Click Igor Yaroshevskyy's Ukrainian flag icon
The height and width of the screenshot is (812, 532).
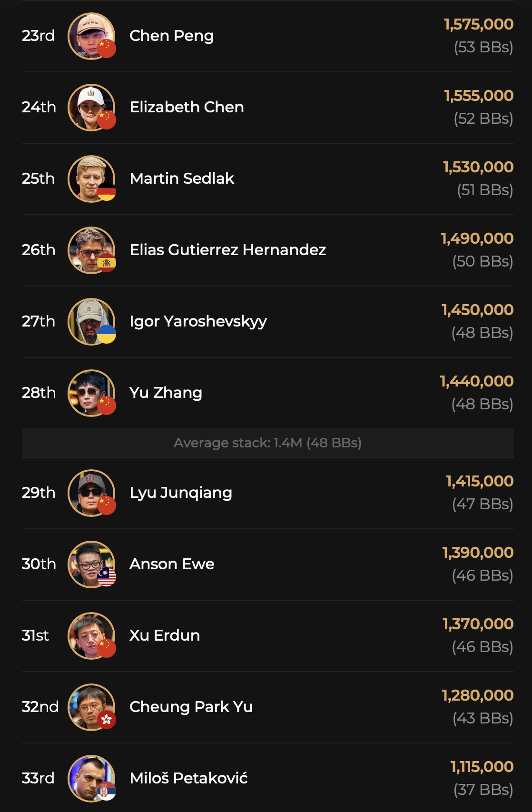(x=107, y=335)
